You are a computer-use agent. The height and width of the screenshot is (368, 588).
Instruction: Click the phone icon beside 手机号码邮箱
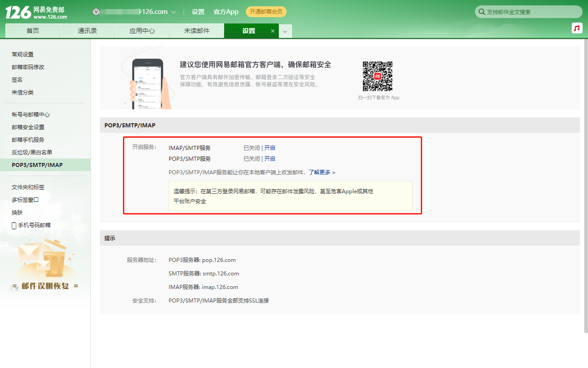(x=14, y=225)
